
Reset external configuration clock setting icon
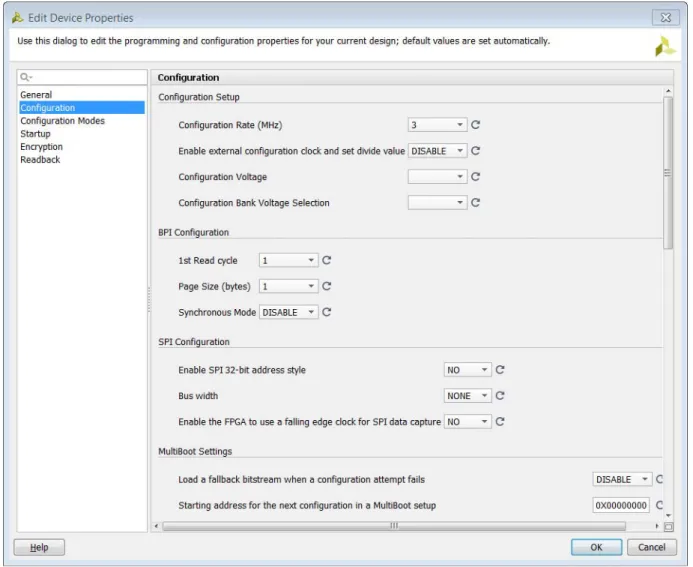(475, 151)
